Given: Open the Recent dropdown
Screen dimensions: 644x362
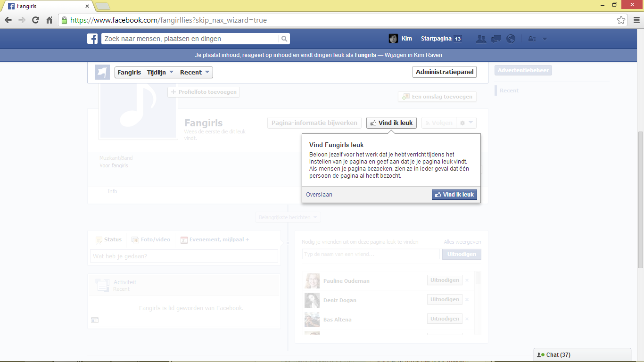Looking at the screenshot, I should coord(195,72).
